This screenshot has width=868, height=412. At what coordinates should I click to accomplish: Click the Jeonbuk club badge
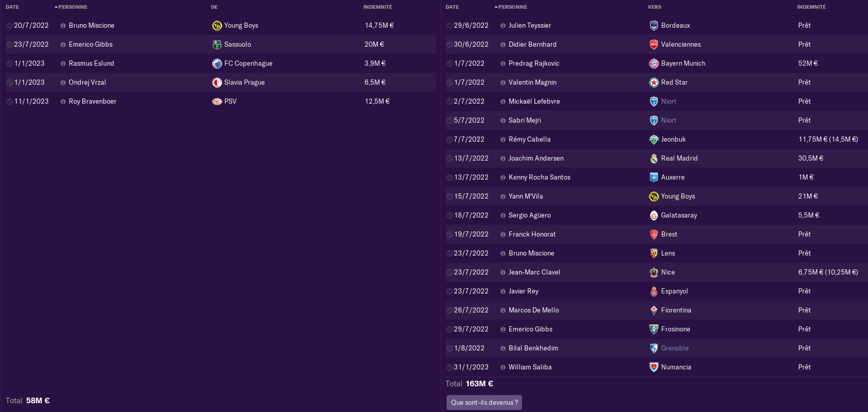(654, 140)
